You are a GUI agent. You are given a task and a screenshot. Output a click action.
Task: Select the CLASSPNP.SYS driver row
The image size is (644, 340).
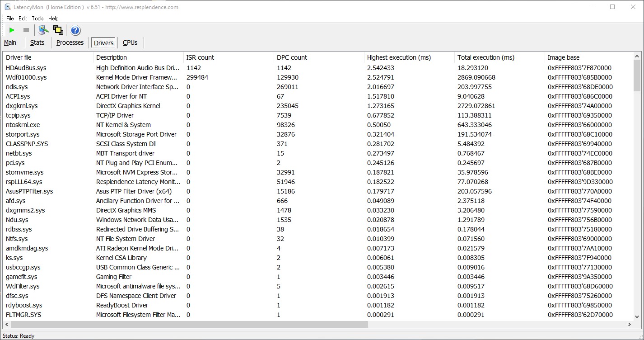[318, 144]
